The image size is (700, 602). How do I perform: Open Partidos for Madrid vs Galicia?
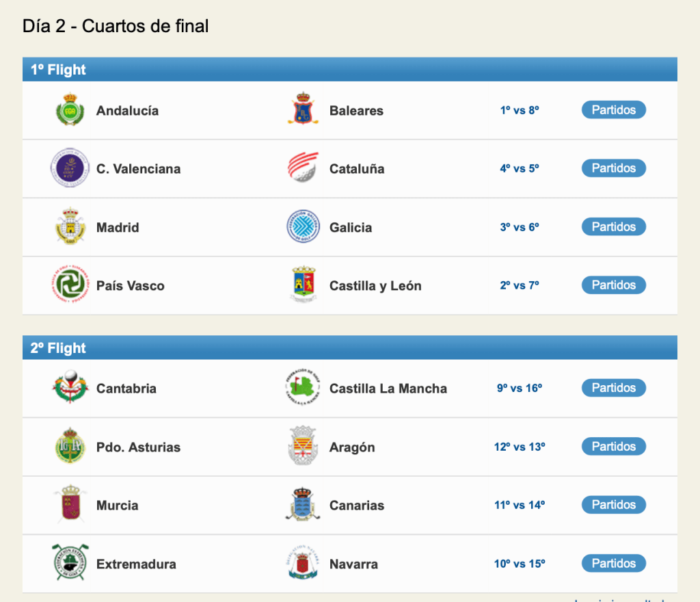point(613,227)
